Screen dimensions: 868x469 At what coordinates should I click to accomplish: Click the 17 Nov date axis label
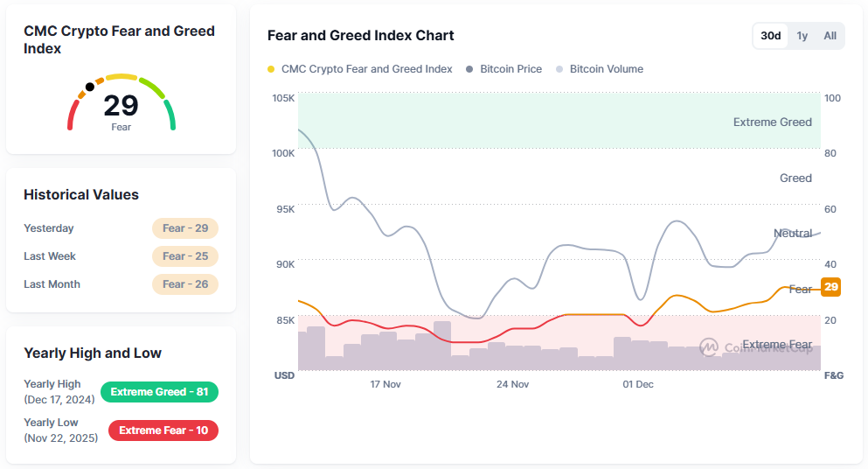pyautogui.click(x=385, y=384)
